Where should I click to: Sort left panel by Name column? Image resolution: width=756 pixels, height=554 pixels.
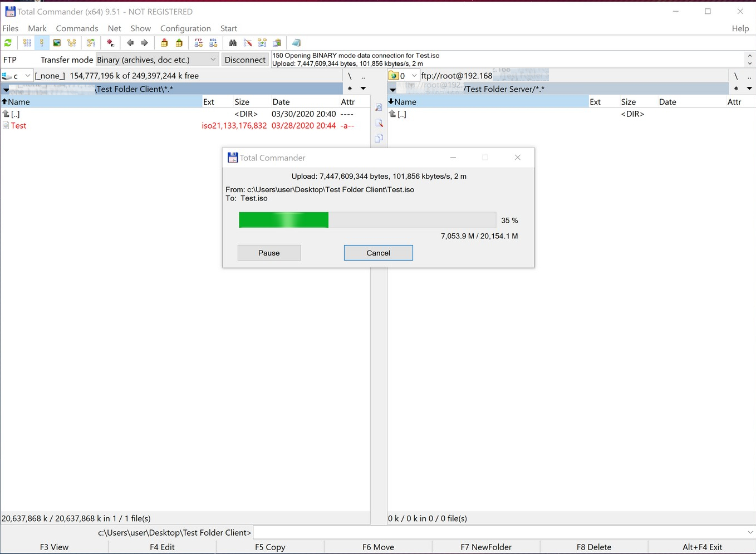(101, 102)
